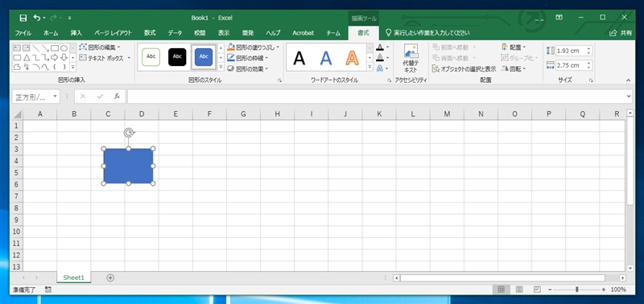Click the テキスト ボックス text box button

click(105, 58)
